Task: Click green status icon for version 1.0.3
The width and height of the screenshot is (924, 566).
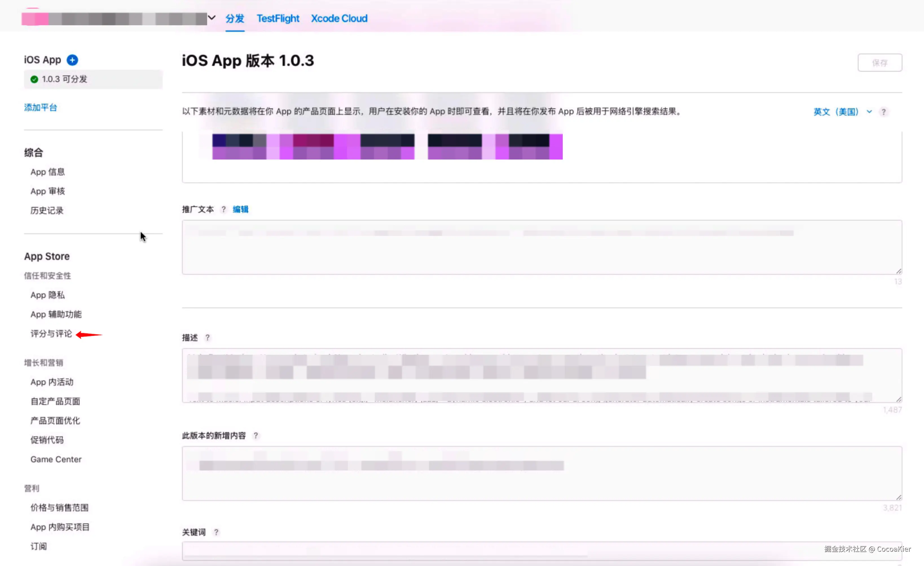Action: coord(34,79)
